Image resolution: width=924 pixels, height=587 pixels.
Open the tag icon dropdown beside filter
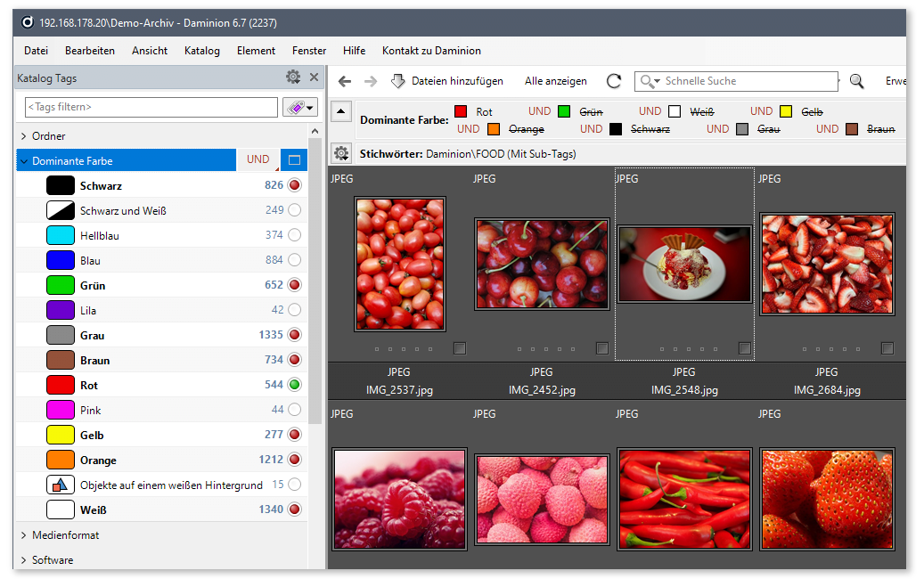pos(300,107)
